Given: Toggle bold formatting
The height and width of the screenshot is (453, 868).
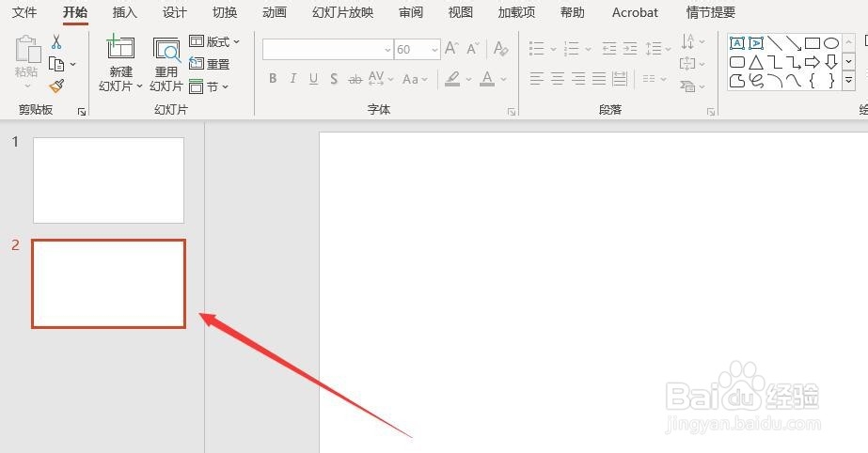Looking at the screenshot, I should (x=273, y=79).
